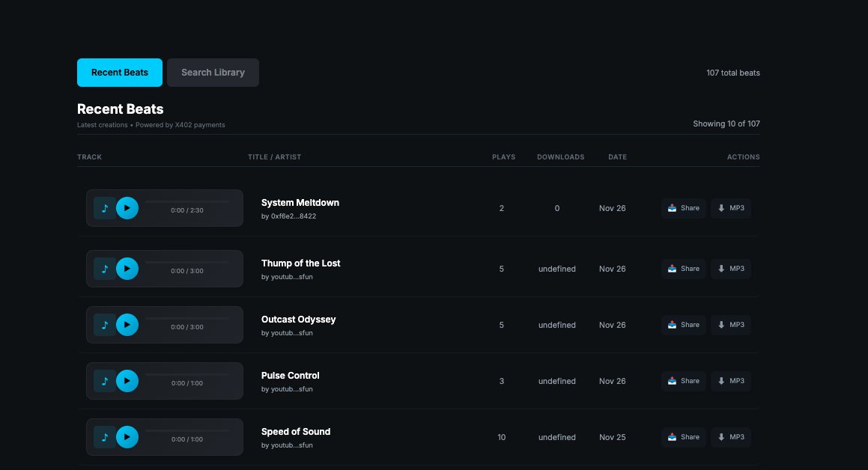Click music note icon for System Meltdown
868x470 pixels.
click(x=105, y=209)
